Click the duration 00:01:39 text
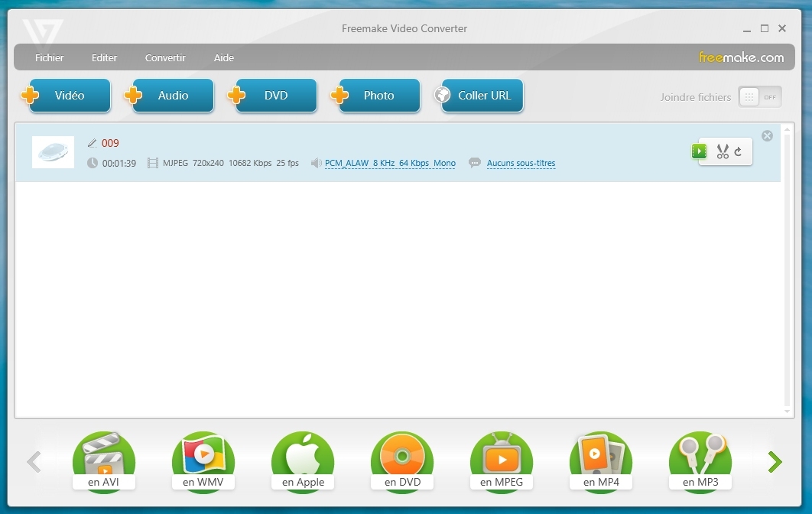 [x=119, y=163]
